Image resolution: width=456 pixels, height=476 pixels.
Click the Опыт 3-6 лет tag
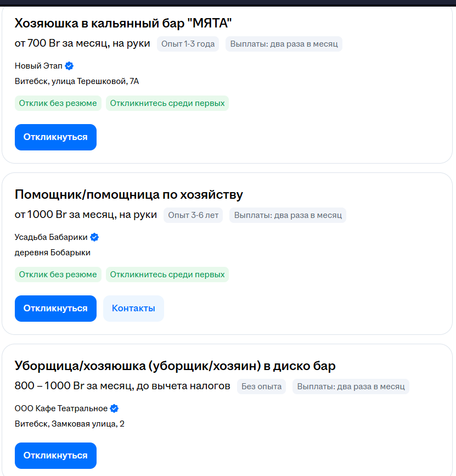pyautogui.click(x=193, y=215)
